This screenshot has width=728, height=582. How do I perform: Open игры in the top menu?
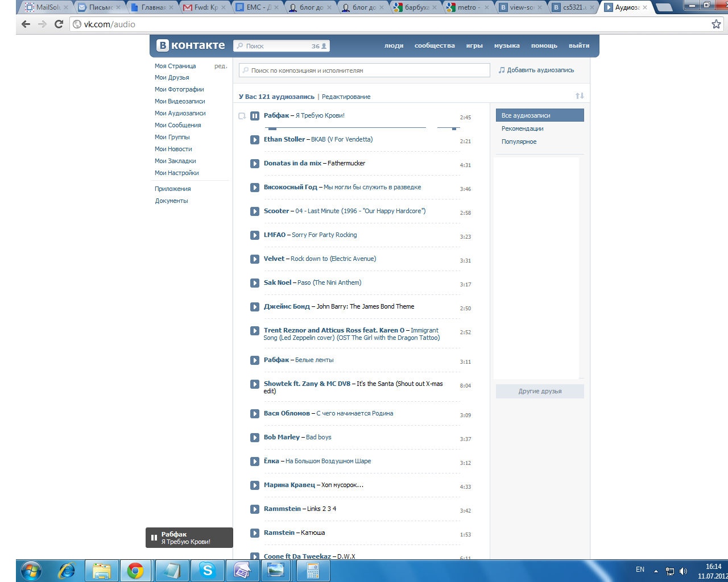click(474, 45)
